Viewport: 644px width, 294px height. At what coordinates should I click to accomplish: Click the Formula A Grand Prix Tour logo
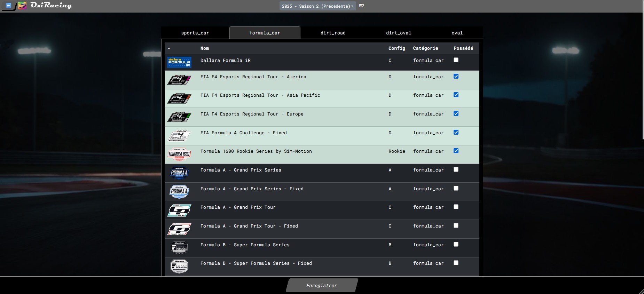click(x=179, y=210)
